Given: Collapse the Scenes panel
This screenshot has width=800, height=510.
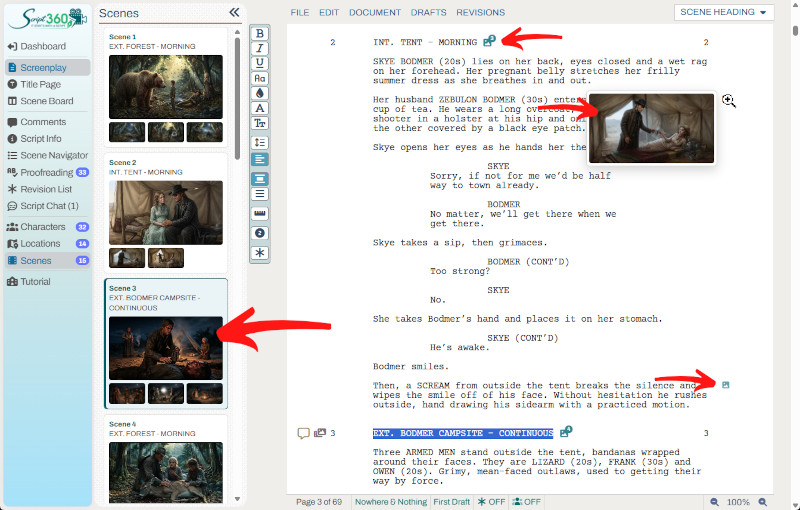Looking at the screenshot, I should click(x=234, y=12).
